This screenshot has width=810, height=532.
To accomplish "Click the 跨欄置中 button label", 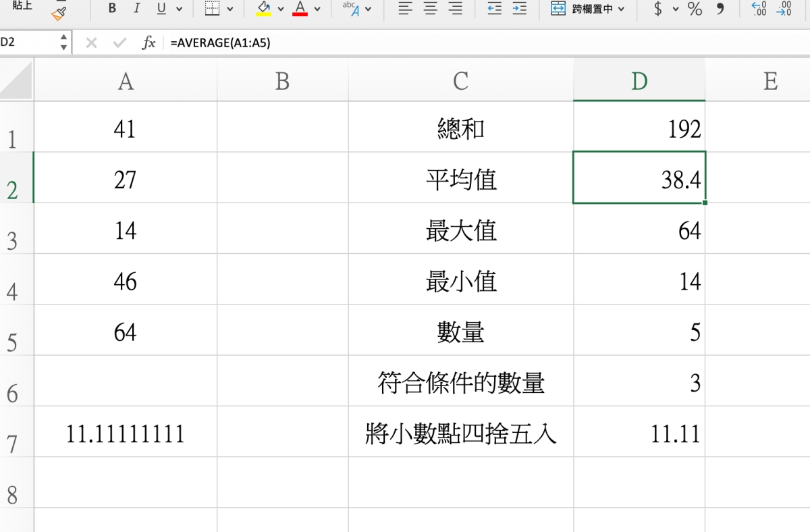I will tap(593, 9).
